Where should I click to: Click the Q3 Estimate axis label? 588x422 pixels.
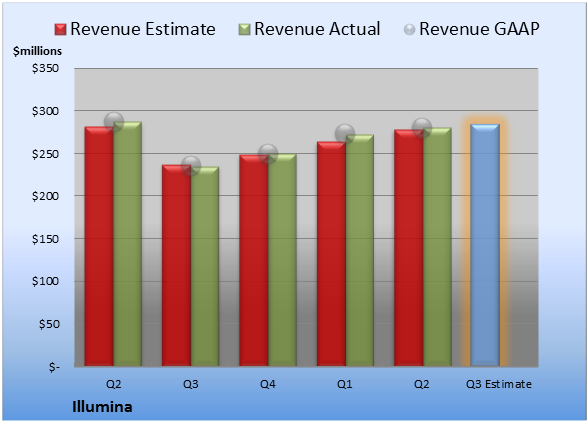(499, 384)
